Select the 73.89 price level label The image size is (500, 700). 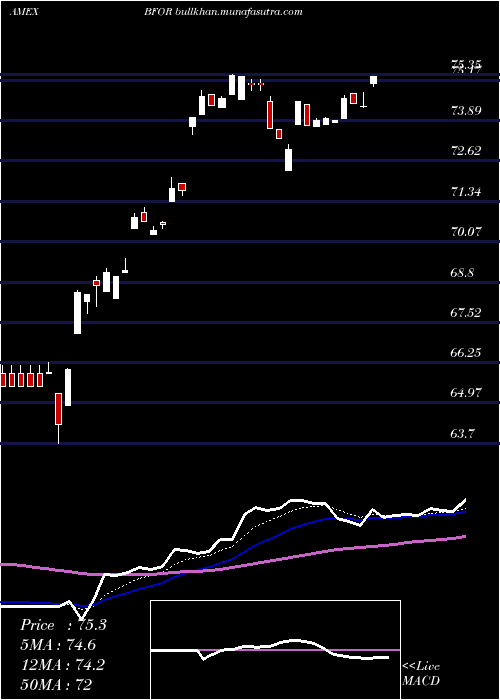[467, 111]
